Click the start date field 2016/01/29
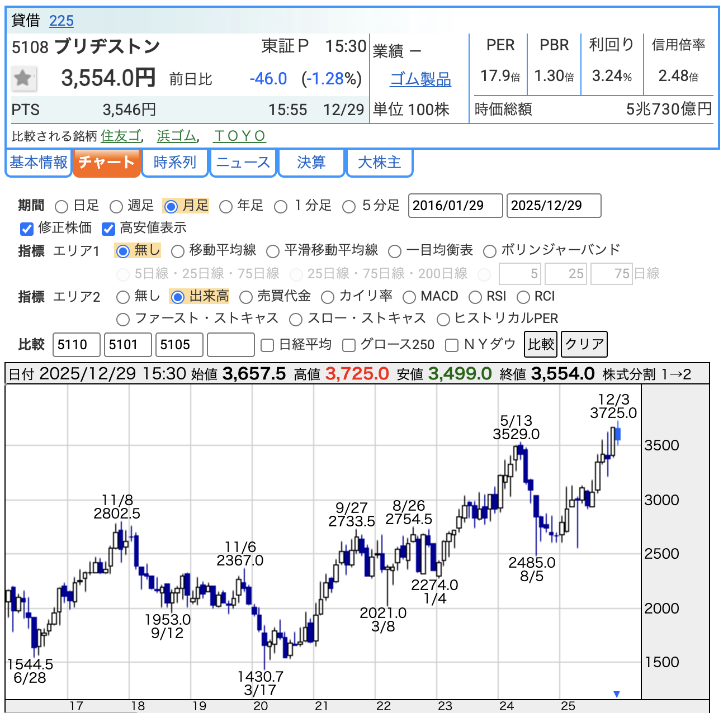Viewport: 728px width, 713px height. point(455,206)
